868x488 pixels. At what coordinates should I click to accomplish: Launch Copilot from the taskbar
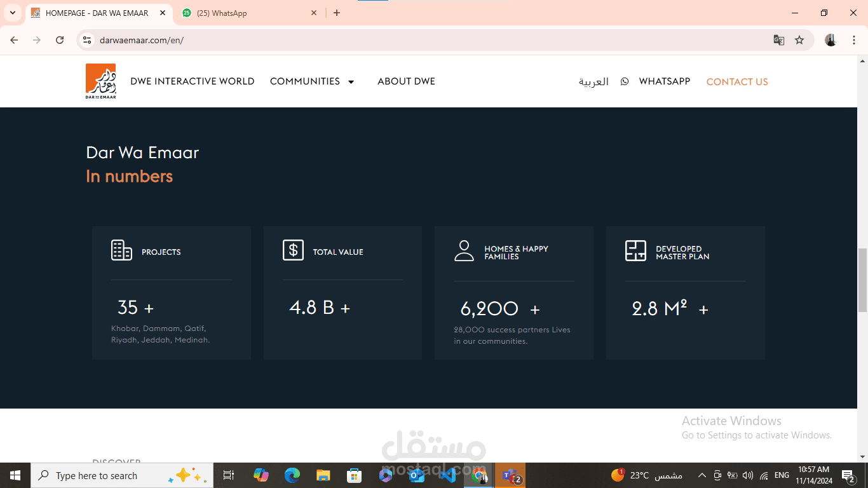pos(261,475)
